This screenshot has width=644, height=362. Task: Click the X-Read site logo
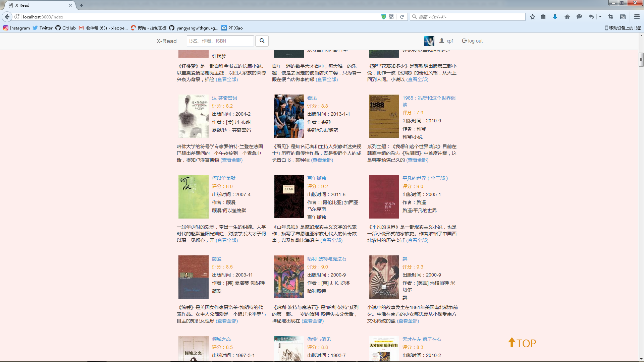(x=166, y=41)
